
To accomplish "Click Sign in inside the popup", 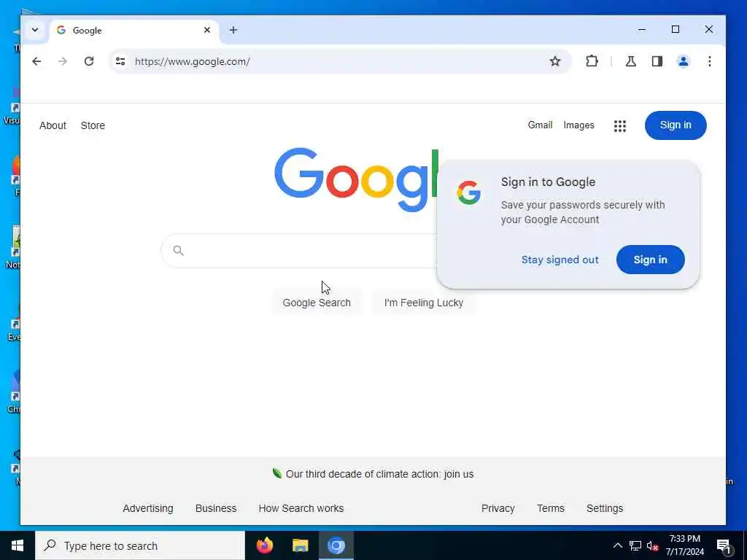I will click(x=650, y=260).
